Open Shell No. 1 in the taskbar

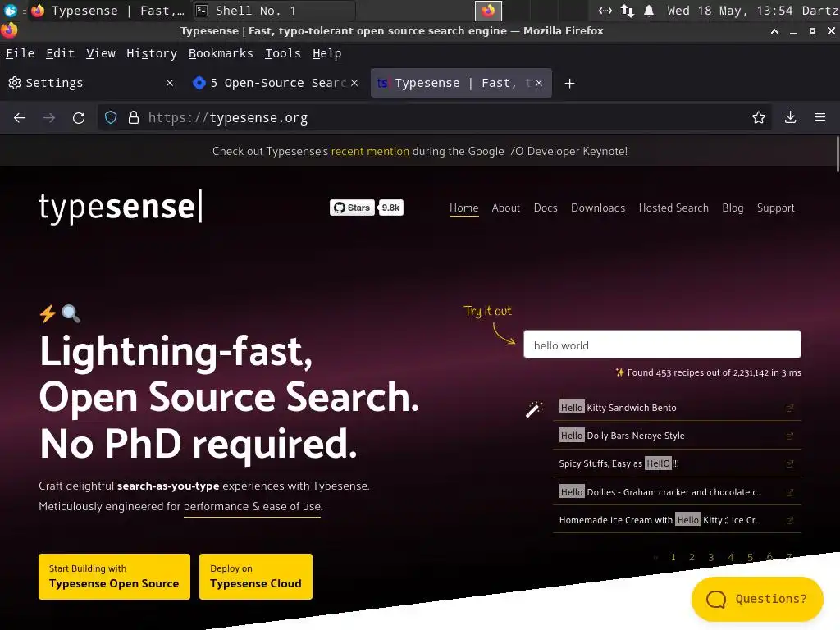tap(273, 11)
